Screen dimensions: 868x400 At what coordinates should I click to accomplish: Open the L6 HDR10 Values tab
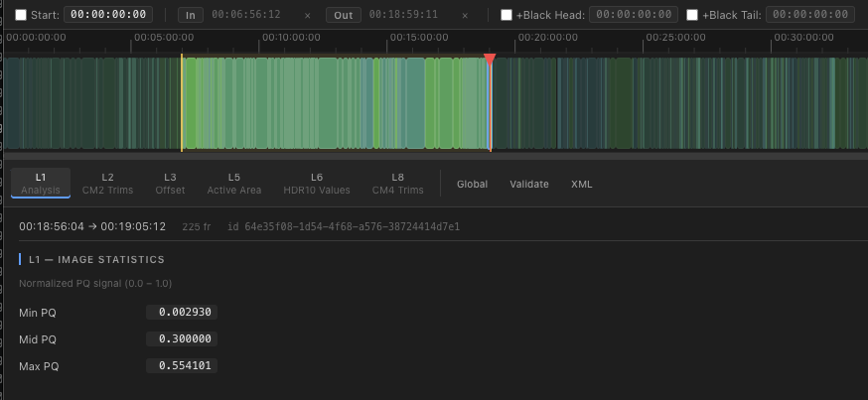317,183
